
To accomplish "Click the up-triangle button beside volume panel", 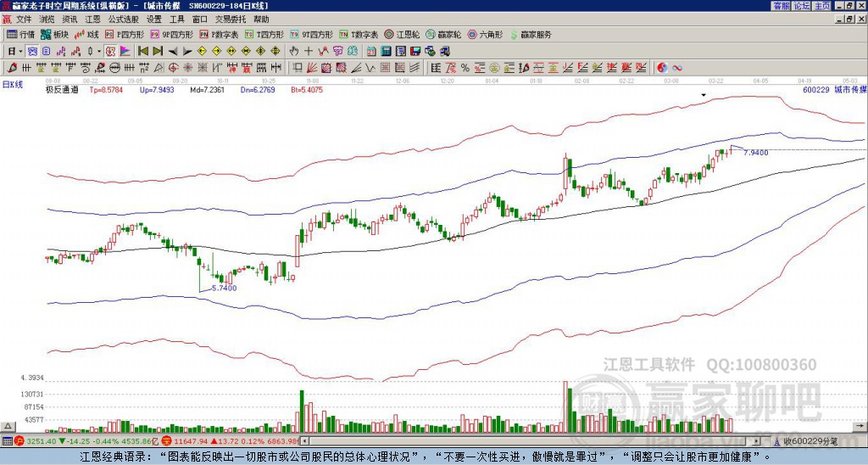I will coord(8,426).
